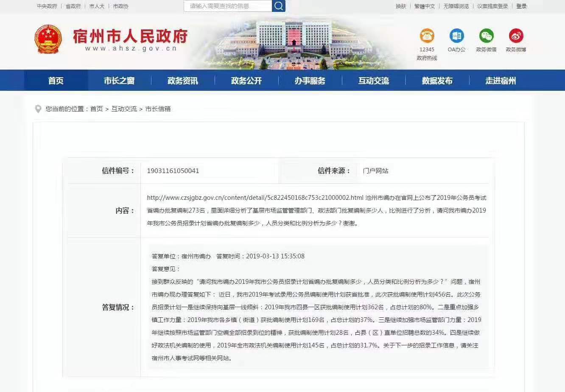Click the www.ahsz.gov.cn address text
The width and height of the screenshot is (565, 392).
[131, 49]
